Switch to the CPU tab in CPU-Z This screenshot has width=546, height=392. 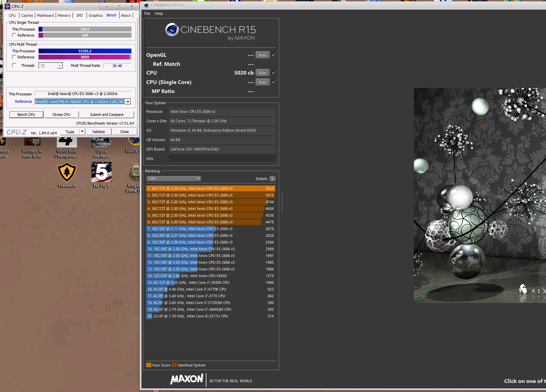(x=12, y=15)
